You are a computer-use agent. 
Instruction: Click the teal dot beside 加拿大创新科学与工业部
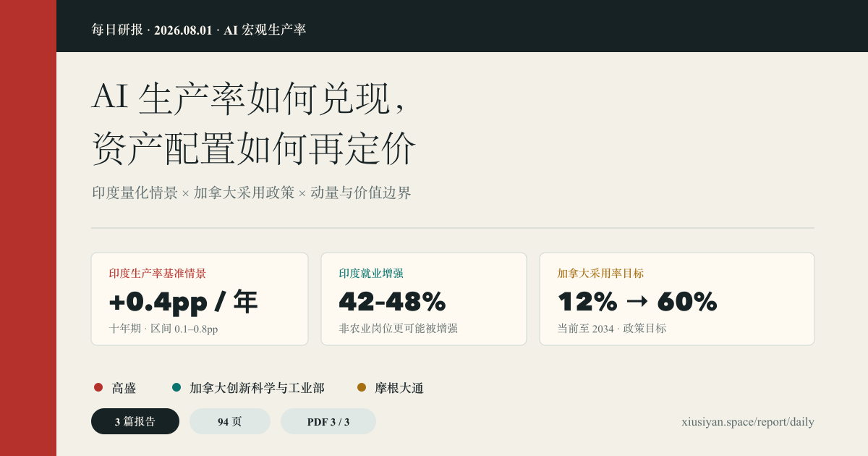[x=176, y=387]
